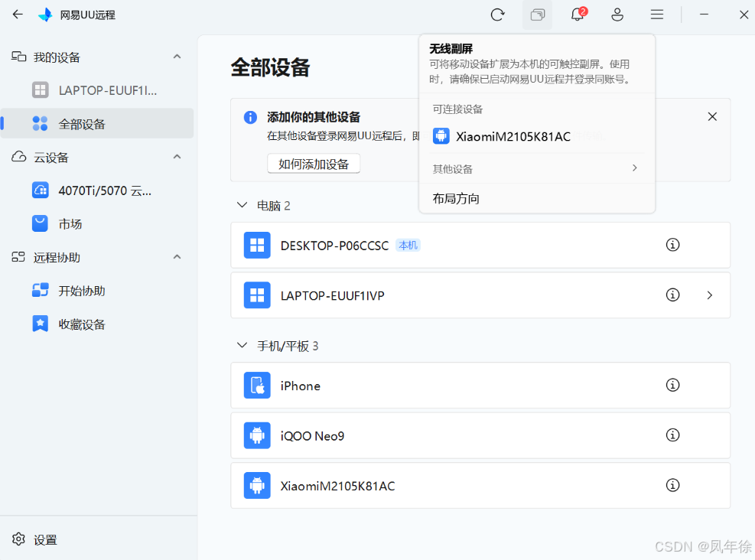Collapse the 我的设备 section
The image size is (755, 560).
tap(177, 57)
